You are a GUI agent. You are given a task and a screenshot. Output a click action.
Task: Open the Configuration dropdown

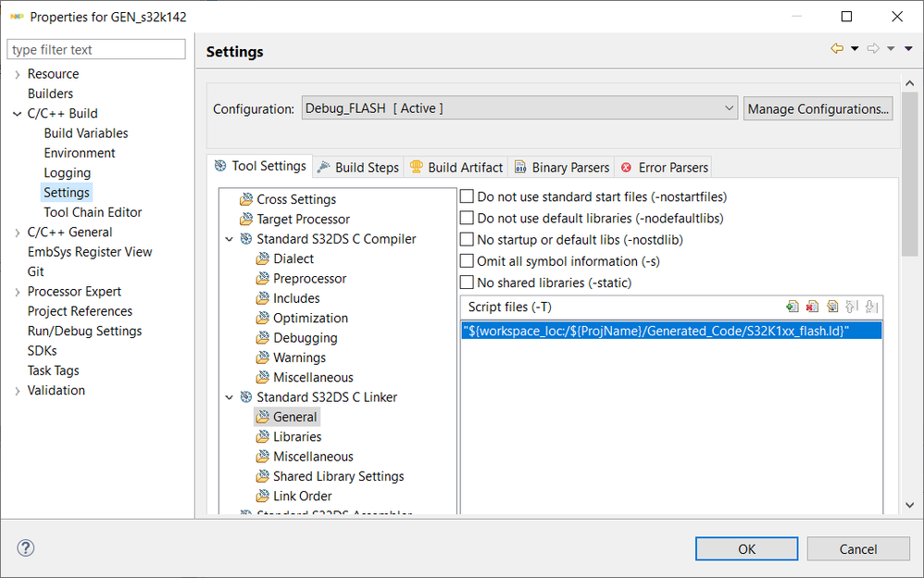519,108
